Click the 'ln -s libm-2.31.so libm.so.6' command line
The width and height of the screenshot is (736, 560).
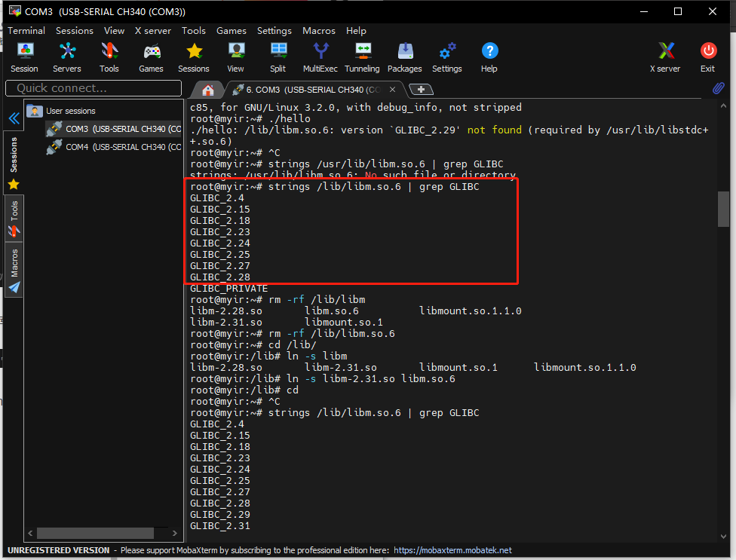click(323, 379)
